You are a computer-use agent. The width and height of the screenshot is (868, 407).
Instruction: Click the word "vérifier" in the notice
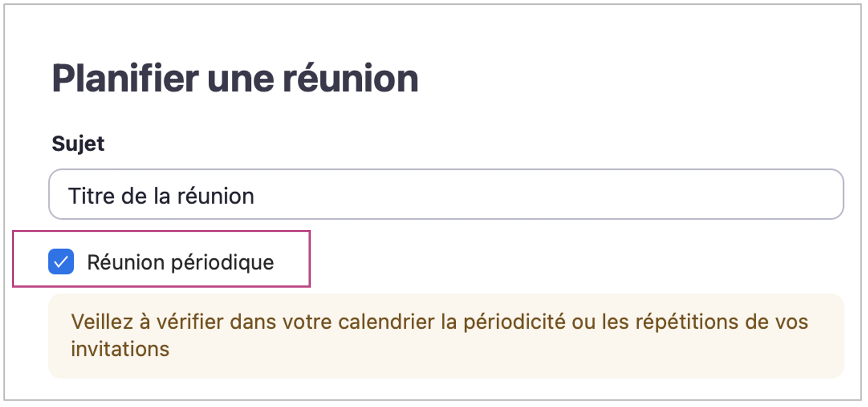coord(190,322)
